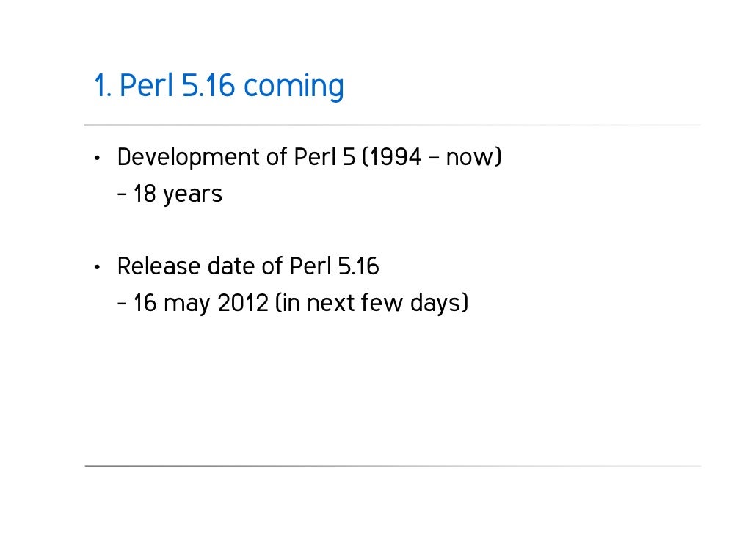This screenshot has height=534, width=756.
Task: Select the "18 years" sub-item text
Action: click(178, 194)
